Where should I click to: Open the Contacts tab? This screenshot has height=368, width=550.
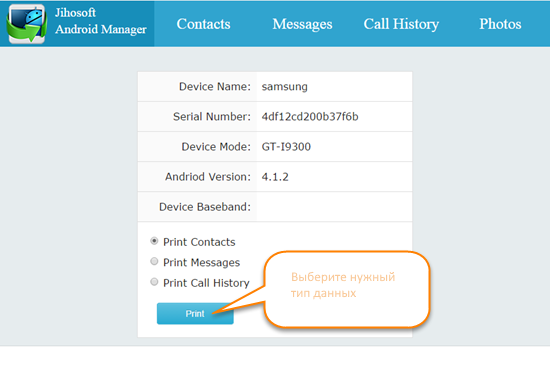203,24
